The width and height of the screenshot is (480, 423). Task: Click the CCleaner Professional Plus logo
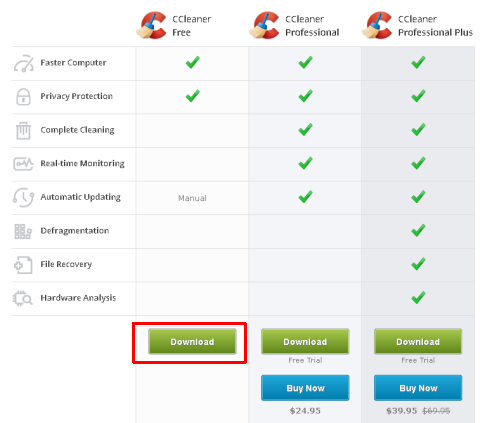coord(377,25)
